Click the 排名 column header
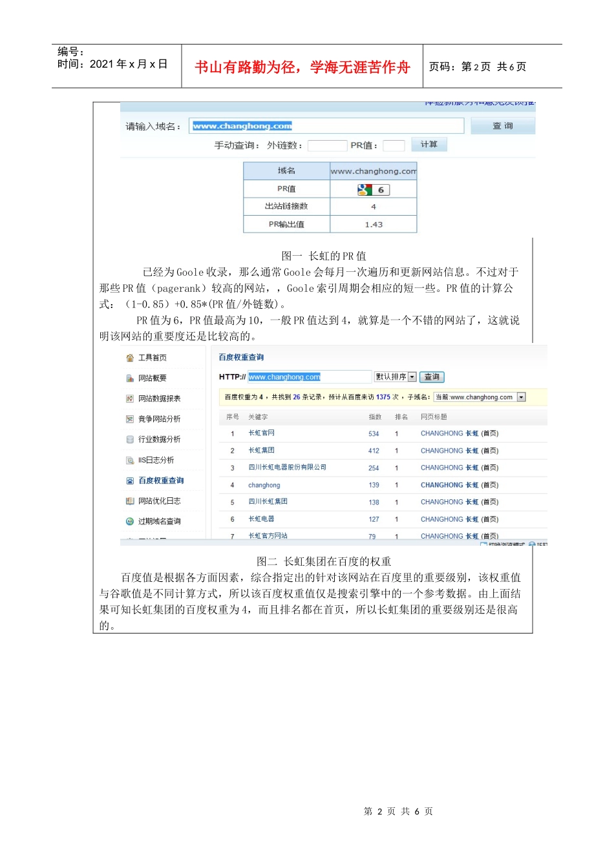 pyautogui.click(x=401, y=417)
